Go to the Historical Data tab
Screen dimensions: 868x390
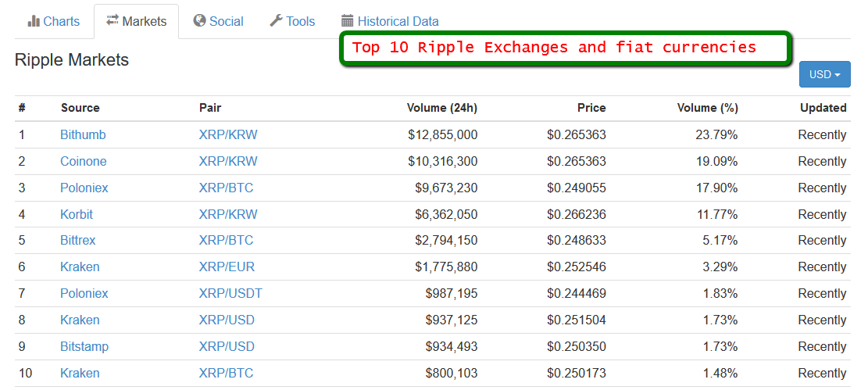[398, 21]
